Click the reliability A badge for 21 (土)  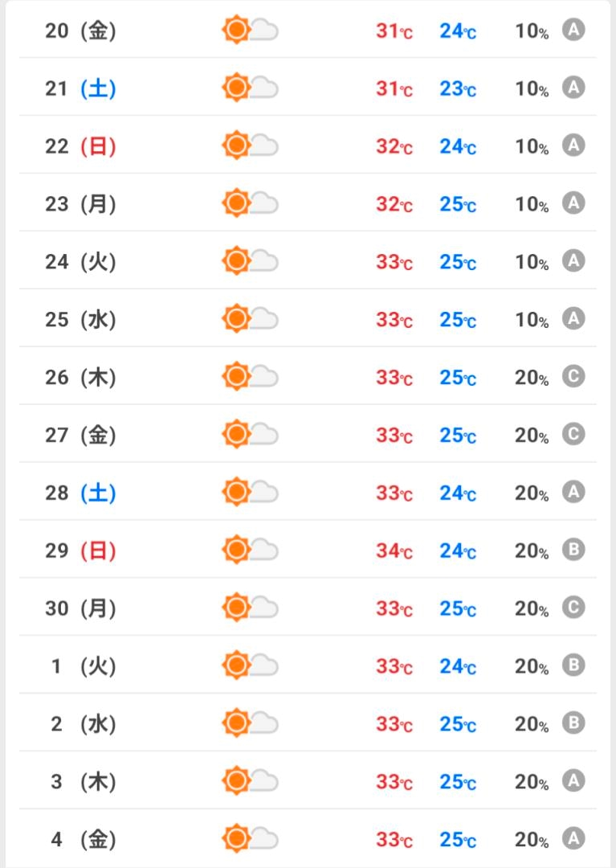click(573, 88)
